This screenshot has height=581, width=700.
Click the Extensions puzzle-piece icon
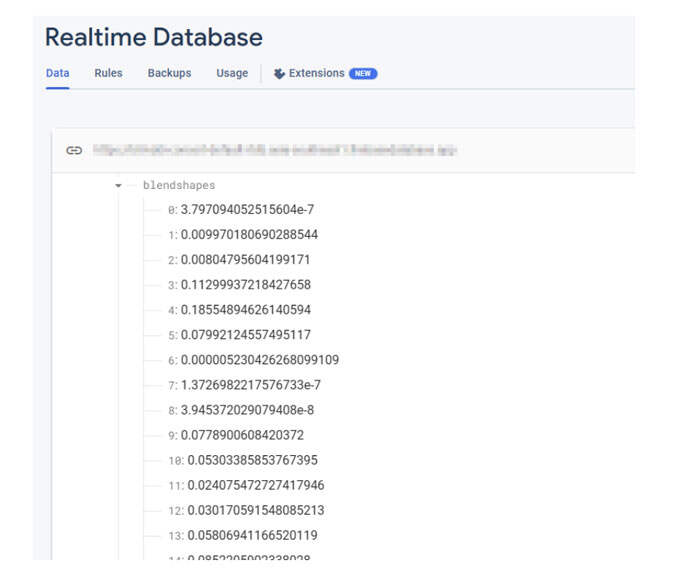pos(279,73)
